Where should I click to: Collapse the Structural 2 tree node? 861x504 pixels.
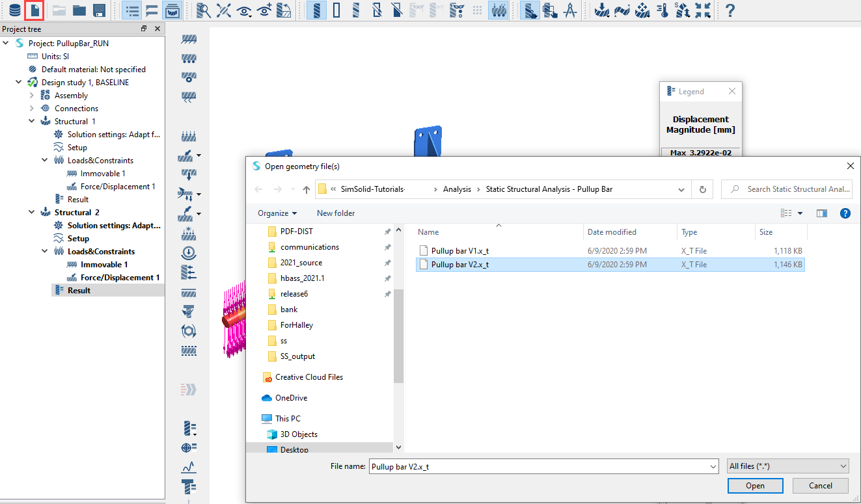tap(32, 213)
